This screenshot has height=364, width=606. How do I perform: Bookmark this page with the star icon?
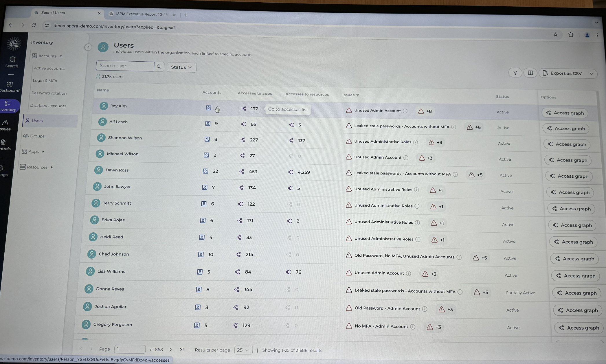pos(555,35)
